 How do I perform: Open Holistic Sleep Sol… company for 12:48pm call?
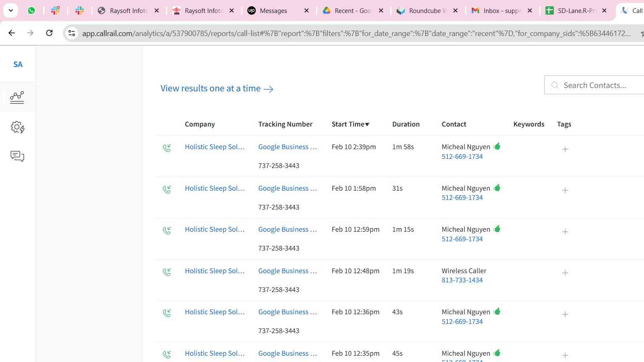tap(215, 271)
